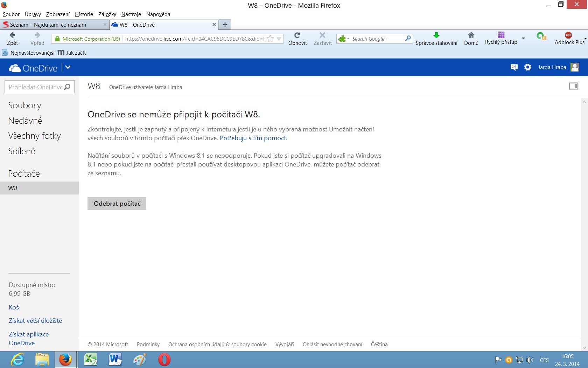Open Paint from taskbar
This screenshot has height=368, width=588.
click(x=140, y=360)
